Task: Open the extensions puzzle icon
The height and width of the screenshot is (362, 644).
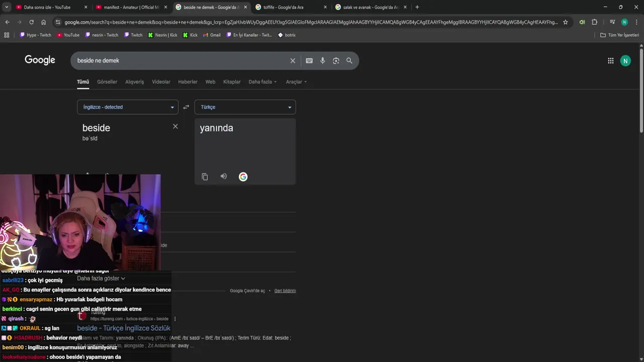Action: coord(595,22)
